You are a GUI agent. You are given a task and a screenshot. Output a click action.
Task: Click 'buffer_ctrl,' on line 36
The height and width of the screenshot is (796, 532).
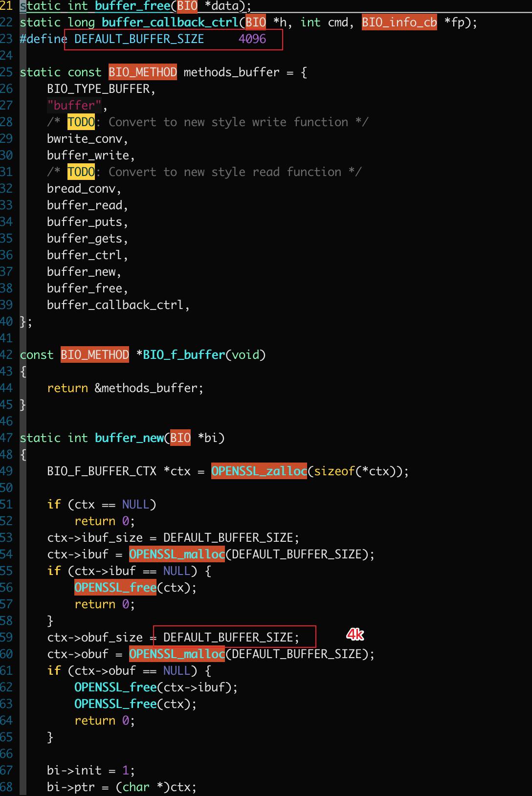88,255
